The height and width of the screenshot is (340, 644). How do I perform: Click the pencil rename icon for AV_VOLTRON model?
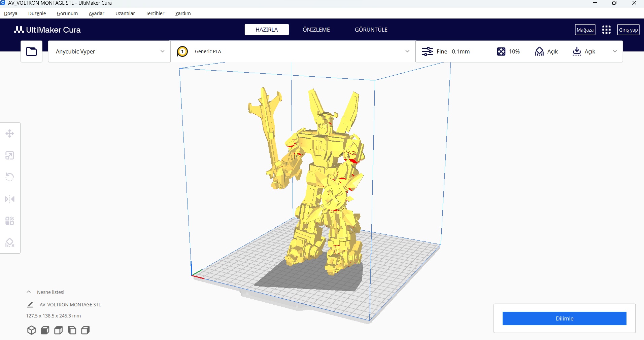tap(30, 305)
